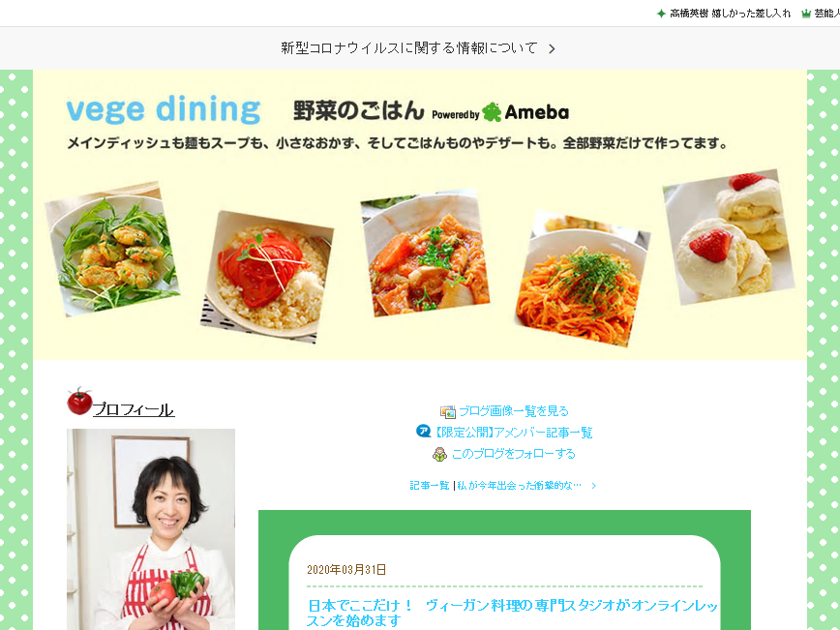Viewport: 840px width, 630px height.
Task: Click the vege dining blog title
Action: tap(164, 109)
